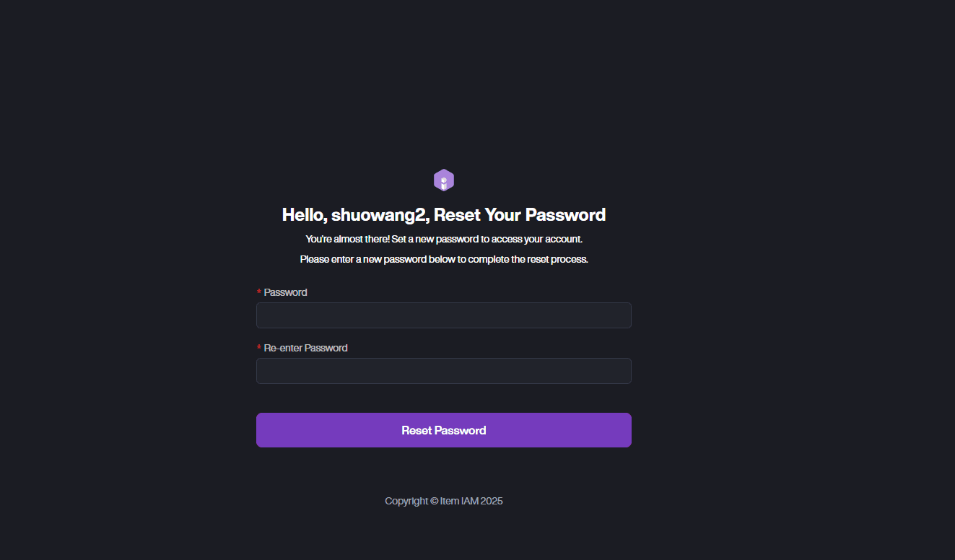
Task: Click "Item IAM" in the footer
Action: pos(459,501)
